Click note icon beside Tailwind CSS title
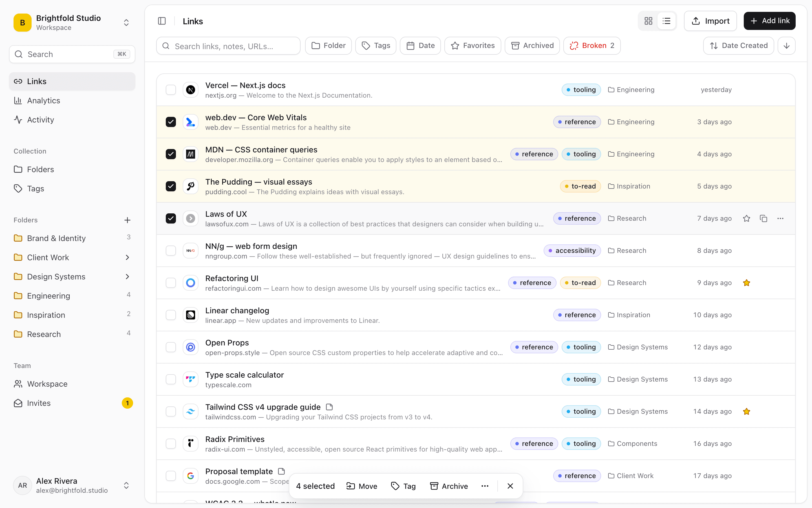The image size is (812, 508). 330,407
